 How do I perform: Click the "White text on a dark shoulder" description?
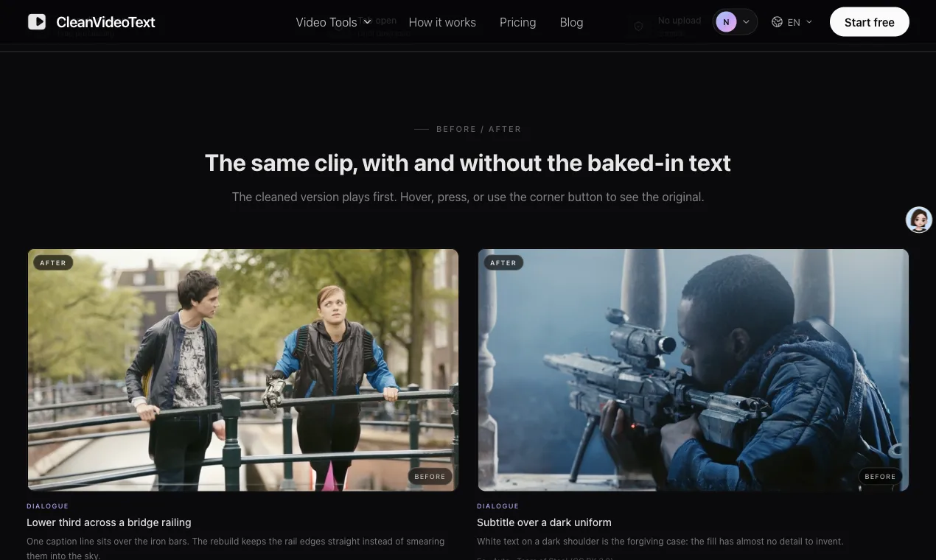(x=660, y=542)
